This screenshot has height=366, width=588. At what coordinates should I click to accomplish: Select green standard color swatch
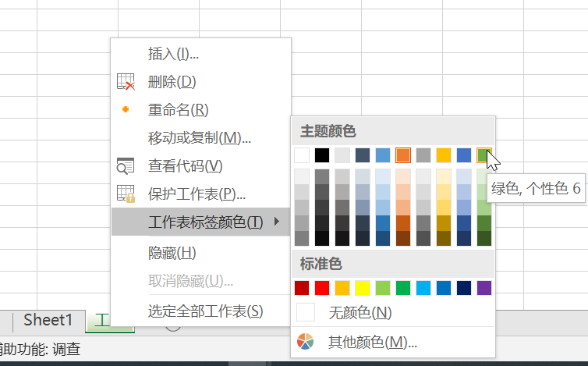[x=403, y=288]
